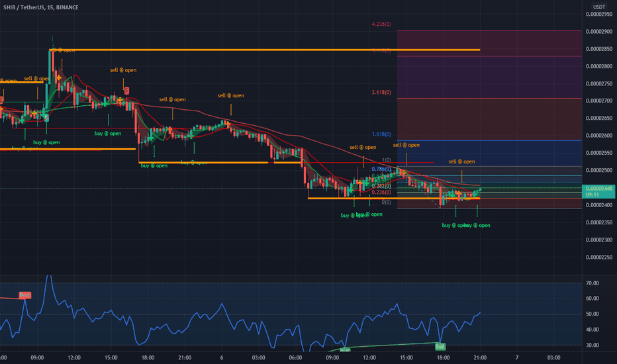The image size is (617, 364).
Task: Click the 0.00002900 price axis label
Action: click(599, 32)
